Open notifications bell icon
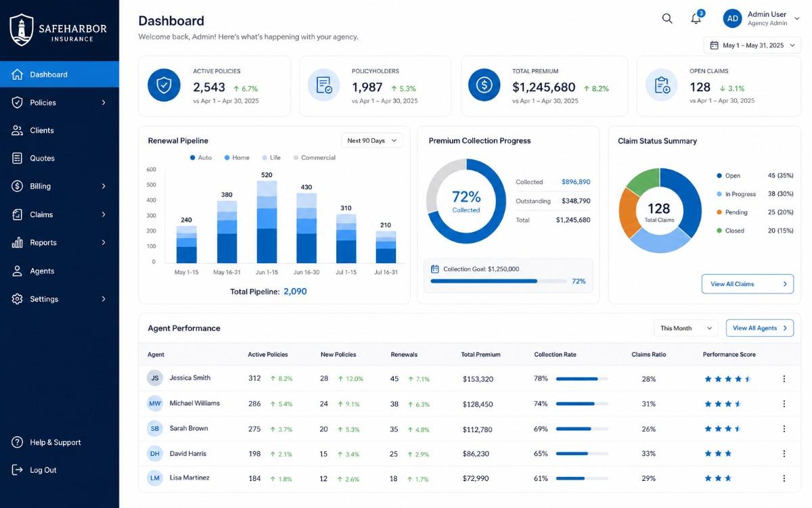 coord(696,18)
